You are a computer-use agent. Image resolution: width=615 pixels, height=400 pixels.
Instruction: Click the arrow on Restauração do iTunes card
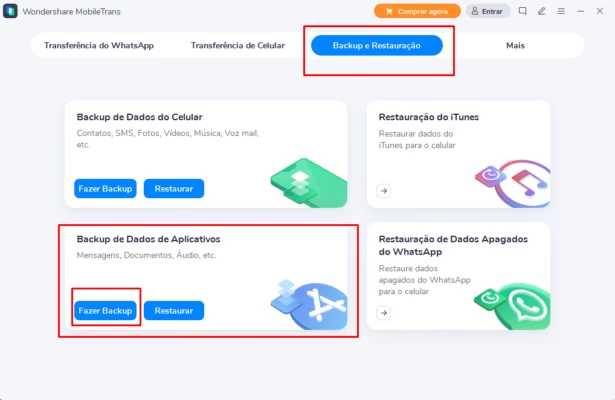[x=384, y=191]
